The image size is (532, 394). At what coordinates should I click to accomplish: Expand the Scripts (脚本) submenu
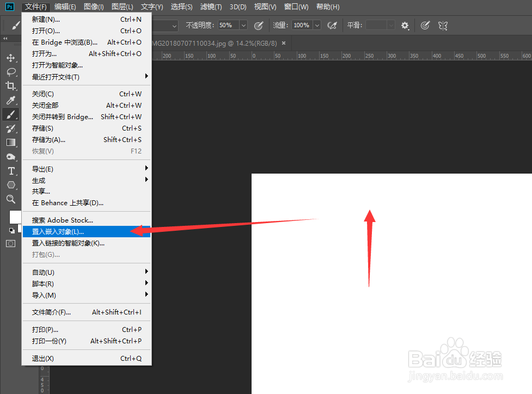(87, 284)
